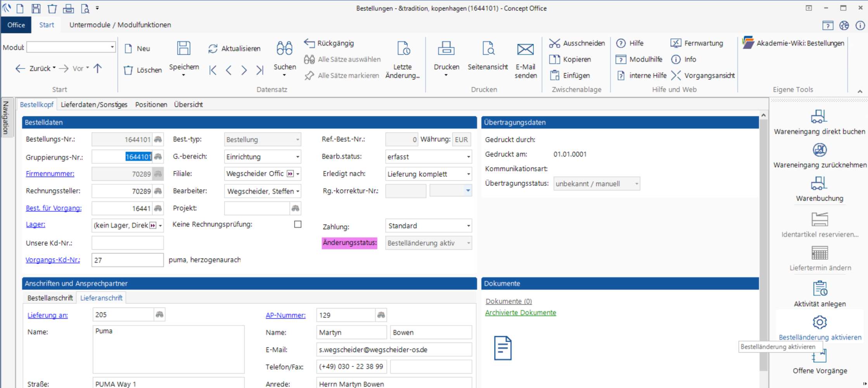Image resolution: width=868 pixels, height=388 pixels.
Task: Open Akademie-Wiki: Bestellungen
Action: pyautogui.click(x=793, y=43)
